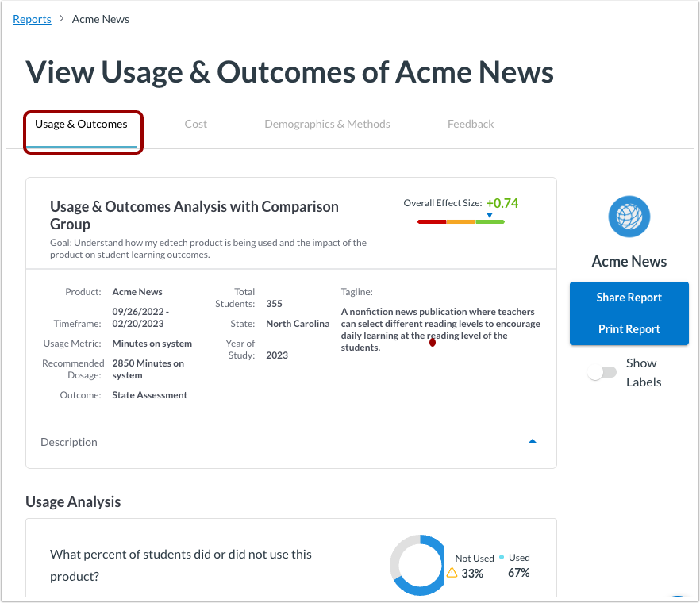The height and width of the screenshot is (603, 700).
Task: Click the warning triangle beside Not Used
Action: (451, 572)
